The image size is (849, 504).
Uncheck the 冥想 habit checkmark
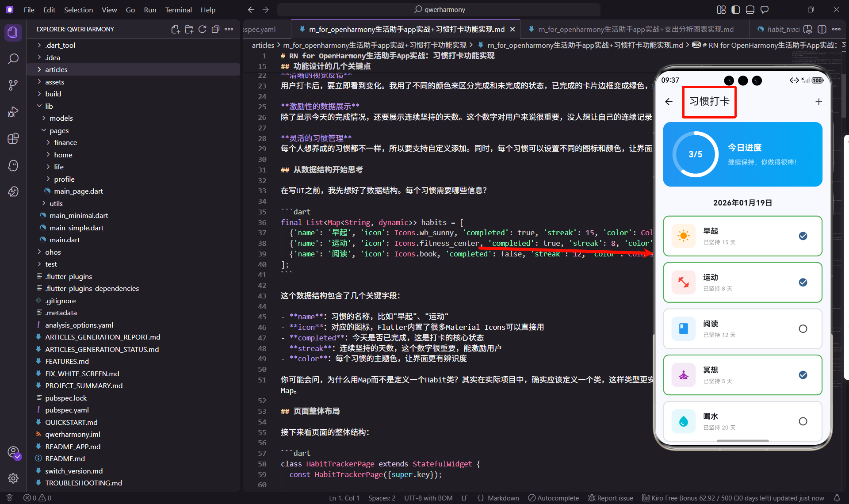[x=803, y=375]
